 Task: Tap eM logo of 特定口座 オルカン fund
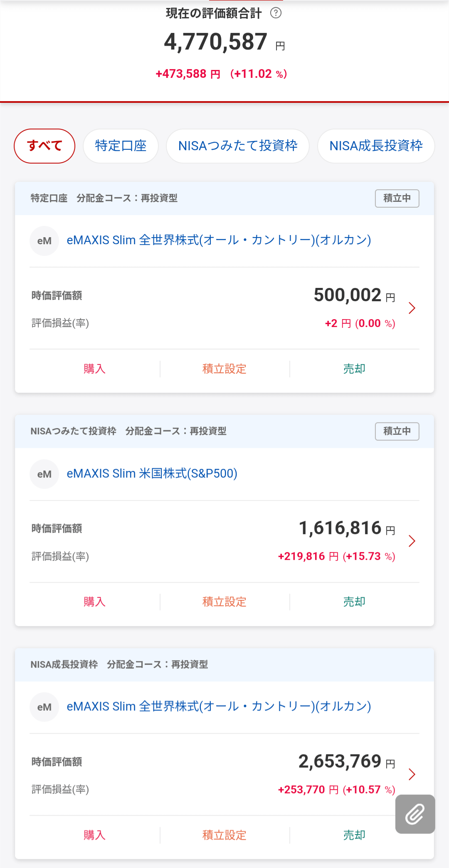[44, 241]
